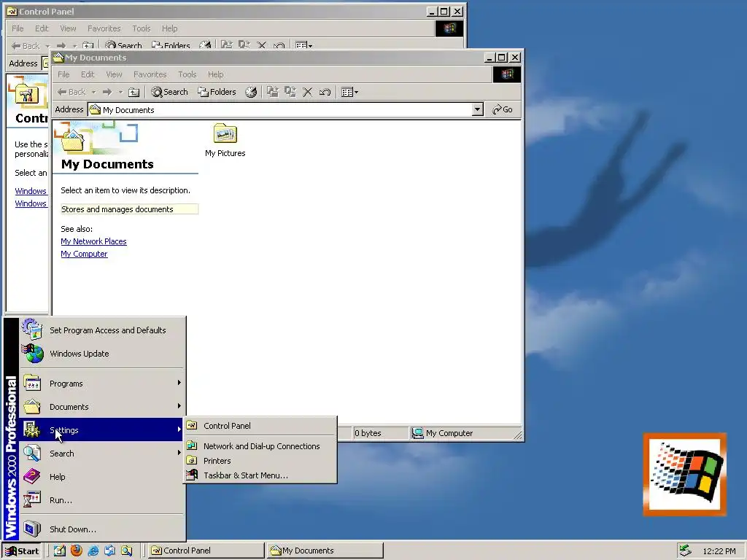Image resolution: width=747 pixels, height=560 pixels.
Task: Click fourth quick launch icon with blue arrows
Action: coord(109,551)
